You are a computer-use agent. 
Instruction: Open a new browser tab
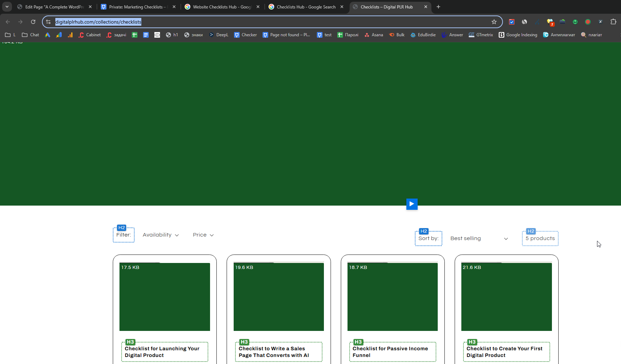[438, 7]
